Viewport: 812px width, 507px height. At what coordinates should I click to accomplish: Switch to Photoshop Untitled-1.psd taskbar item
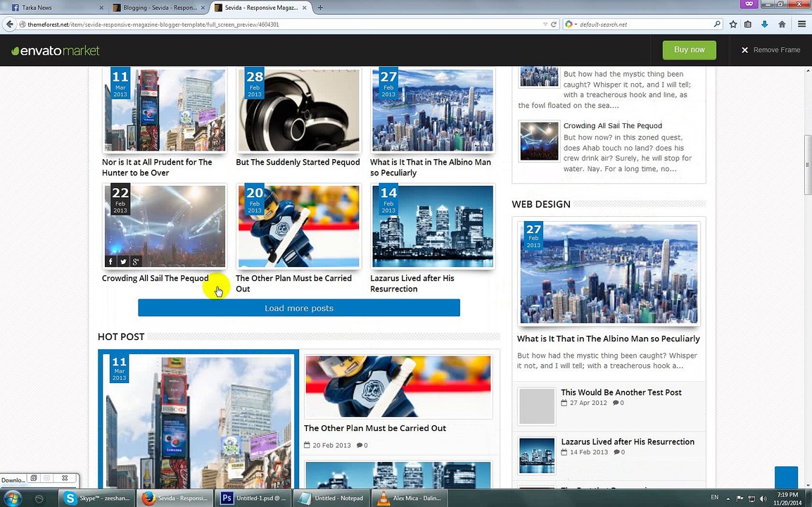click(253, 498)
